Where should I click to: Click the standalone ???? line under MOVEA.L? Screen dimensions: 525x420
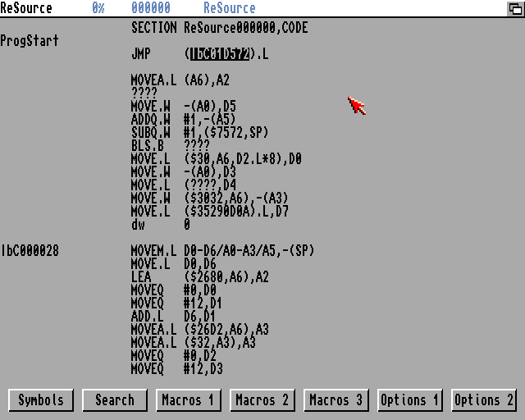click(144, 94)
